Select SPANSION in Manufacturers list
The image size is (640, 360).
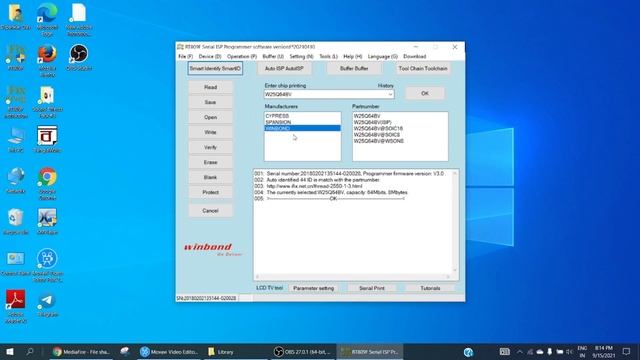tap(302, 122)
